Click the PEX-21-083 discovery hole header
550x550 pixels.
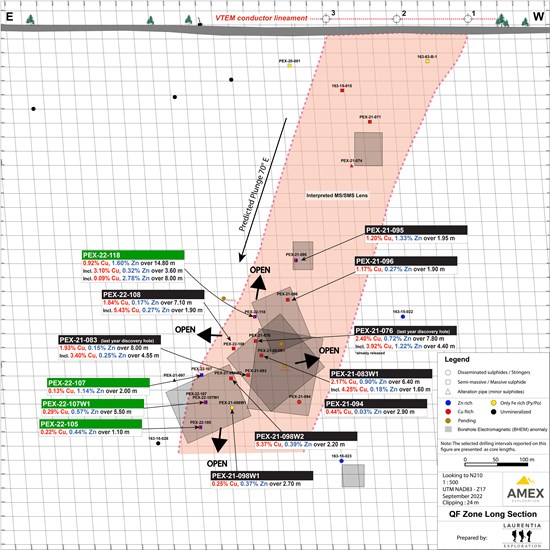coord(109,340)
